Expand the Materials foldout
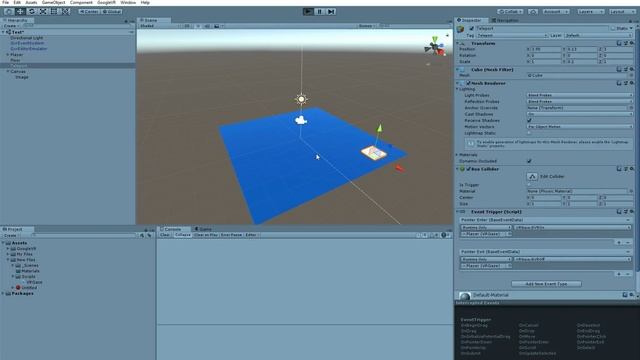The height and width of the screenshot is (360, 640). (458, 155)
